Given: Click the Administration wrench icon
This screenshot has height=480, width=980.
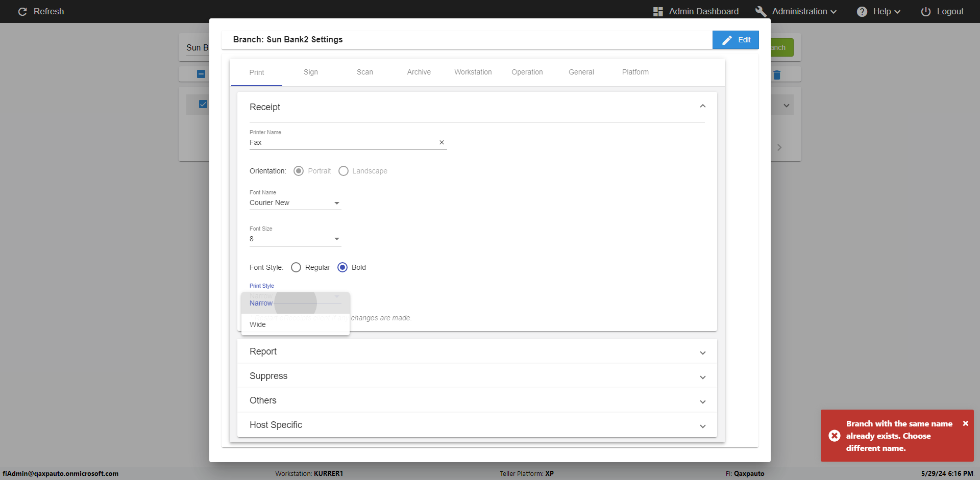Looking at the screenshot, I should click(x=761, y=12).
